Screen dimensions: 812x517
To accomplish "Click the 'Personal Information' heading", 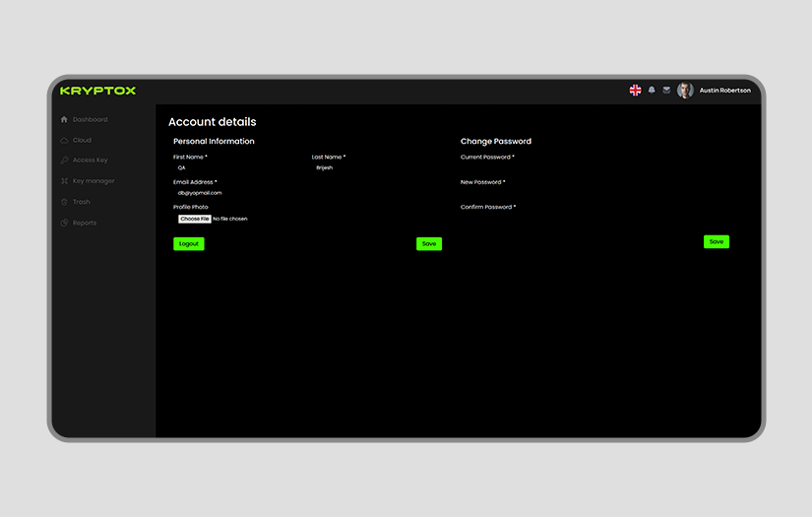I will pyautogui.click(x=214, y=141).
